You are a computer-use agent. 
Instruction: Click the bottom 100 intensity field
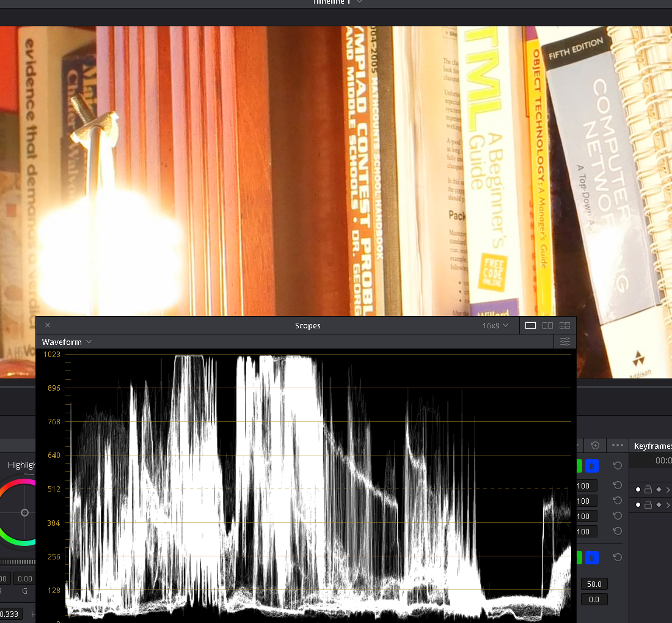point(586,532)
